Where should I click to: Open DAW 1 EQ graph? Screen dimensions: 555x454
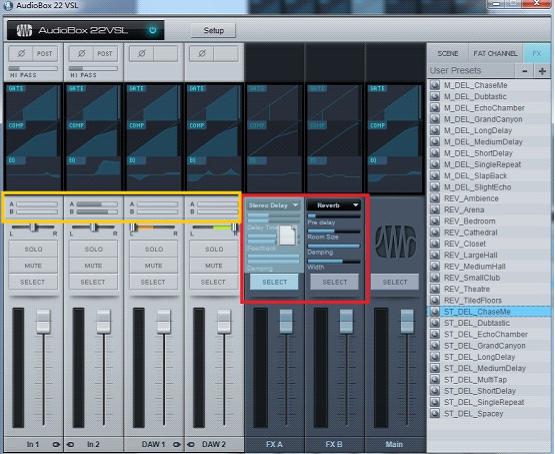153,173
